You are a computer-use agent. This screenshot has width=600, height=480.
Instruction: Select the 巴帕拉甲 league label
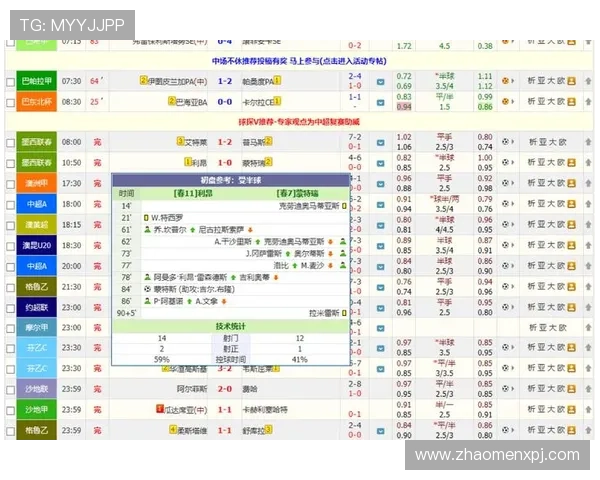[37, 81]
